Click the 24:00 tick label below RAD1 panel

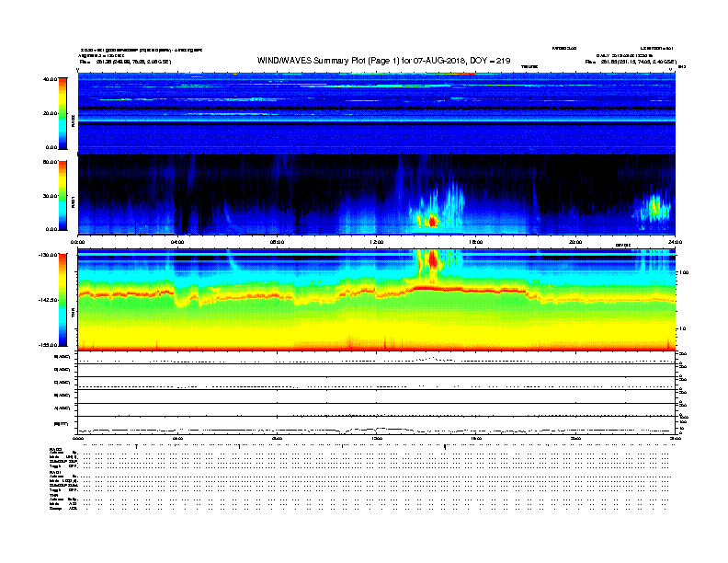click(x=675, y=242)
